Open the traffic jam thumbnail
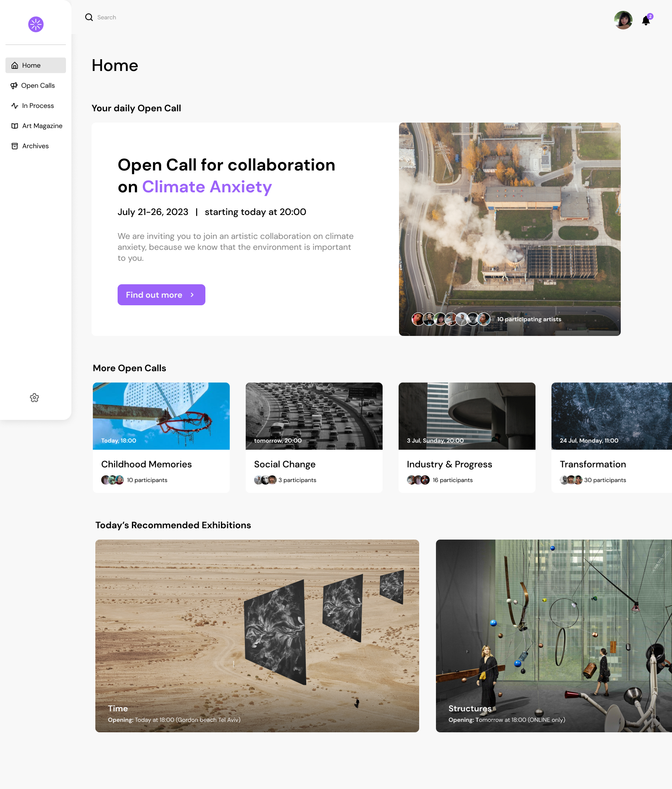672x789 pixels. (314, 416)
